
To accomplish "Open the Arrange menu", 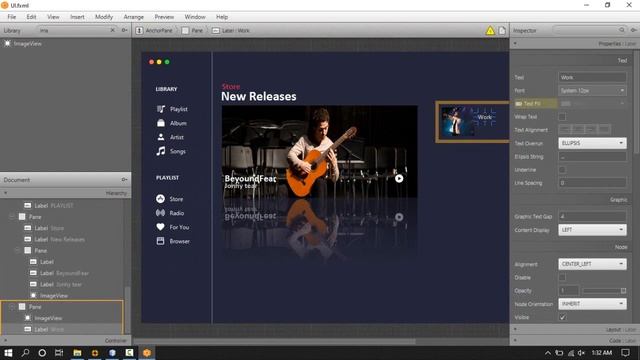I will click(x=133, y=17).
